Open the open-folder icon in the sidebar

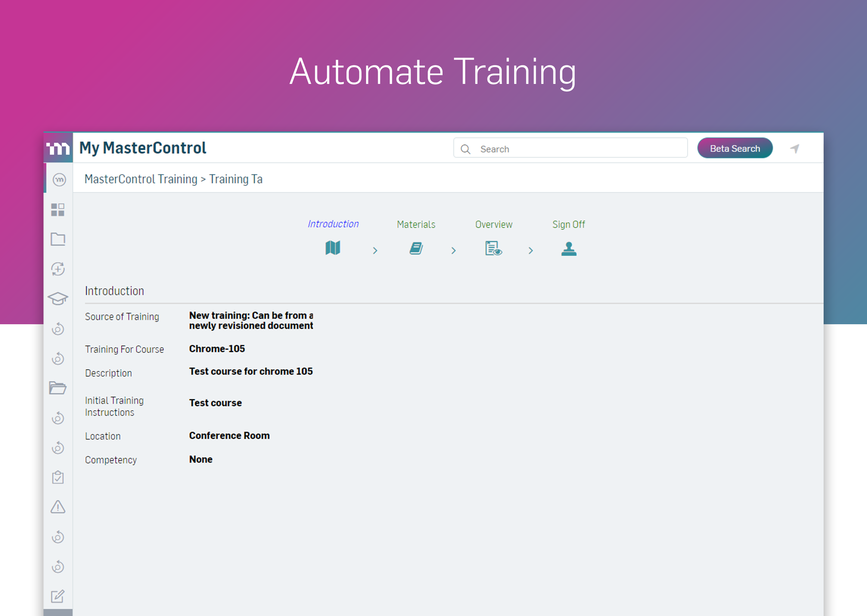tap(58, 388)
